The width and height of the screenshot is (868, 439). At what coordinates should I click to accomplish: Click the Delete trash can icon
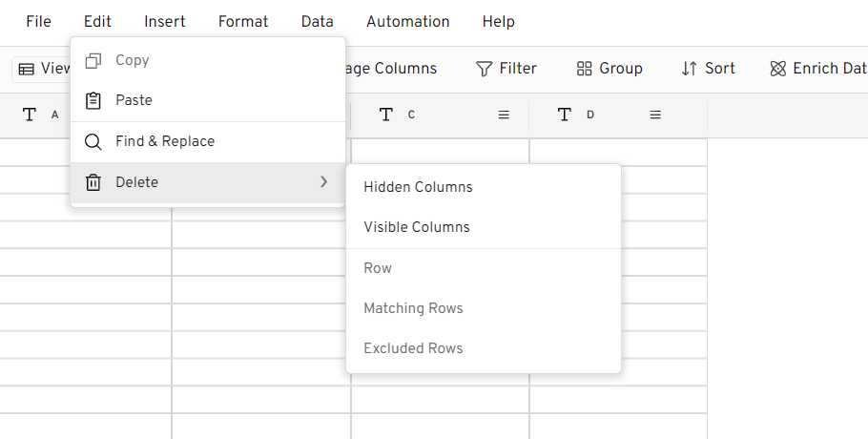point(93,182)
